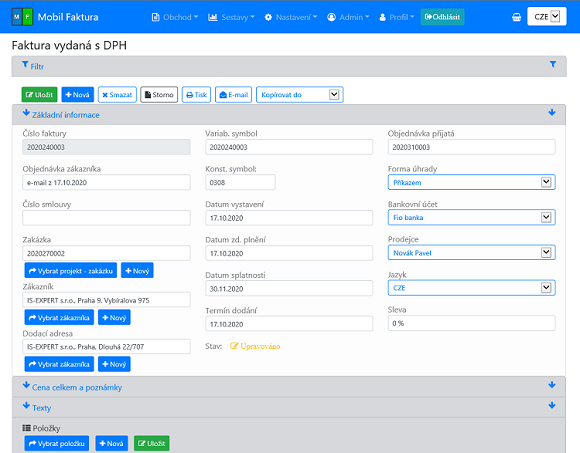This screenshot has height=453, width=580.
Task: Click Vybrat projekt - zakázku button
Action: [x=71, y=271]
